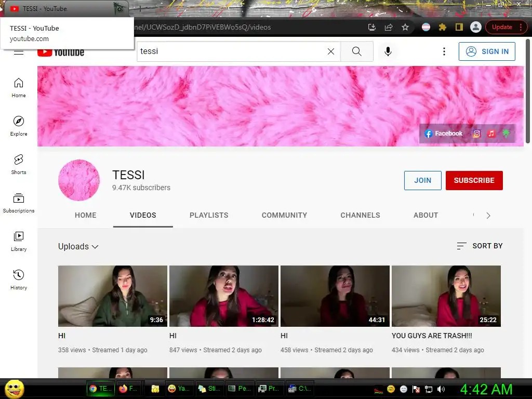Click the address bar URL
Image resolution: width=532 pixels, height=399 pixels.
pos(203,27)
